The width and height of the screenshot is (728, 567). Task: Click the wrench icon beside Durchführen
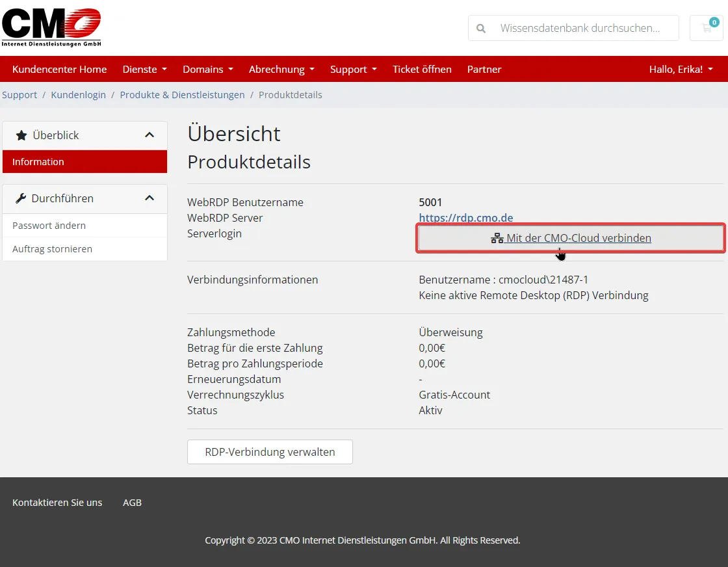coord(20,198)
